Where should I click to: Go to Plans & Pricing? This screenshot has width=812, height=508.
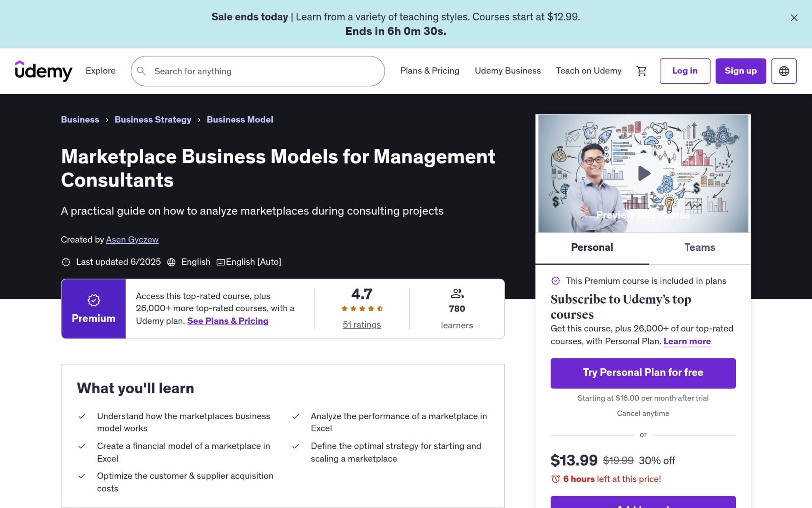click(x=429, y=71)
